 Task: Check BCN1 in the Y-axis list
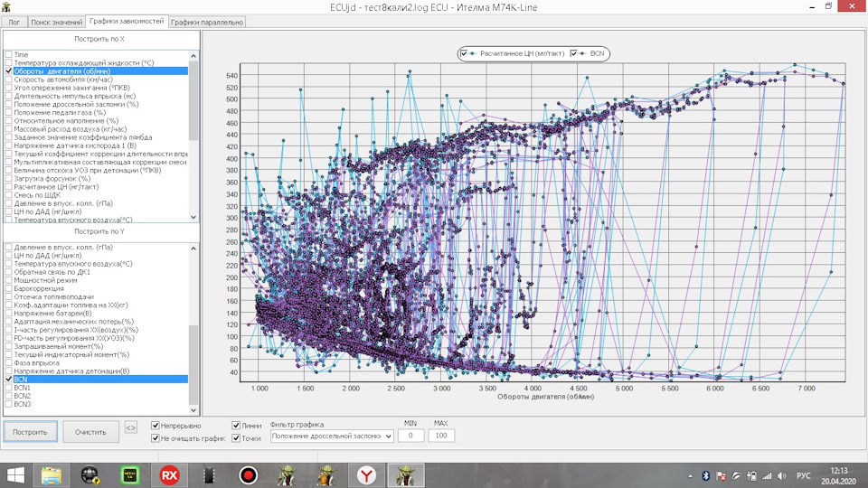[9, 388]
